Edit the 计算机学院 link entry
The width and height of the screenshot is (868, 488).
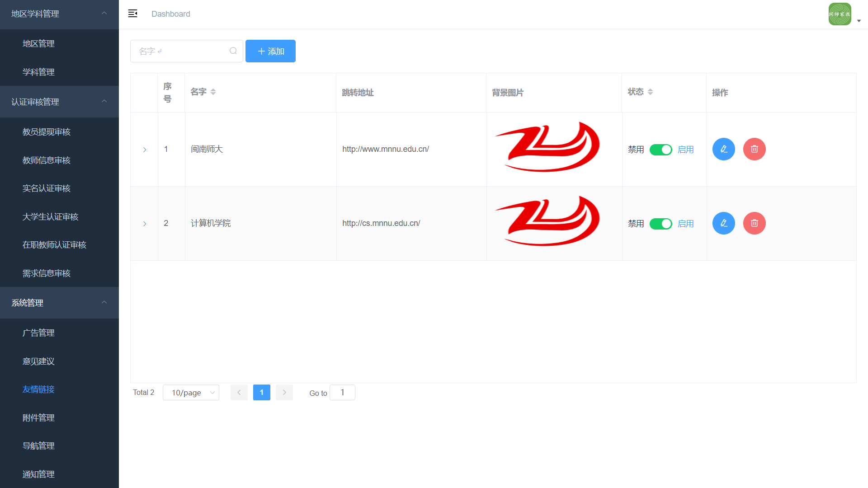point(723,223)
